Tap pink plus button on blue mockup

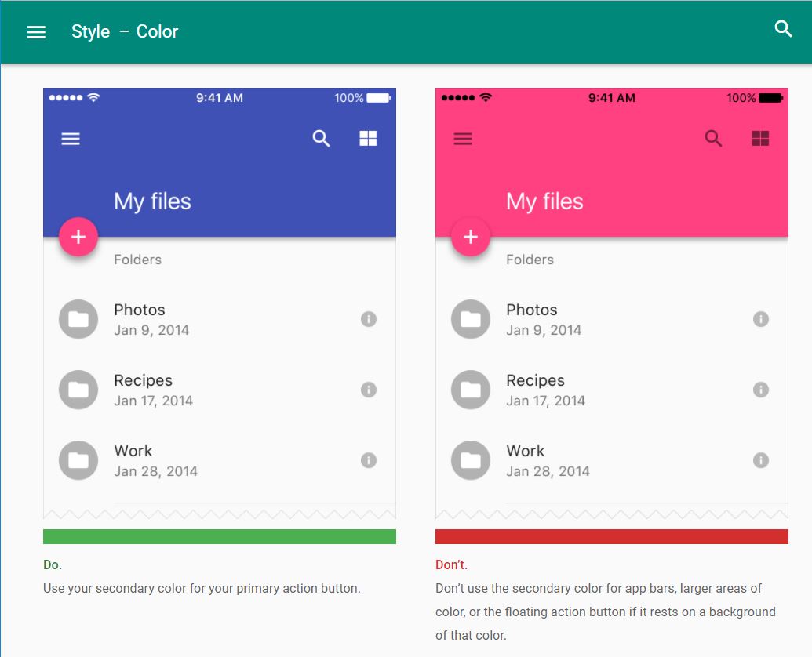[x=78, y=237]
